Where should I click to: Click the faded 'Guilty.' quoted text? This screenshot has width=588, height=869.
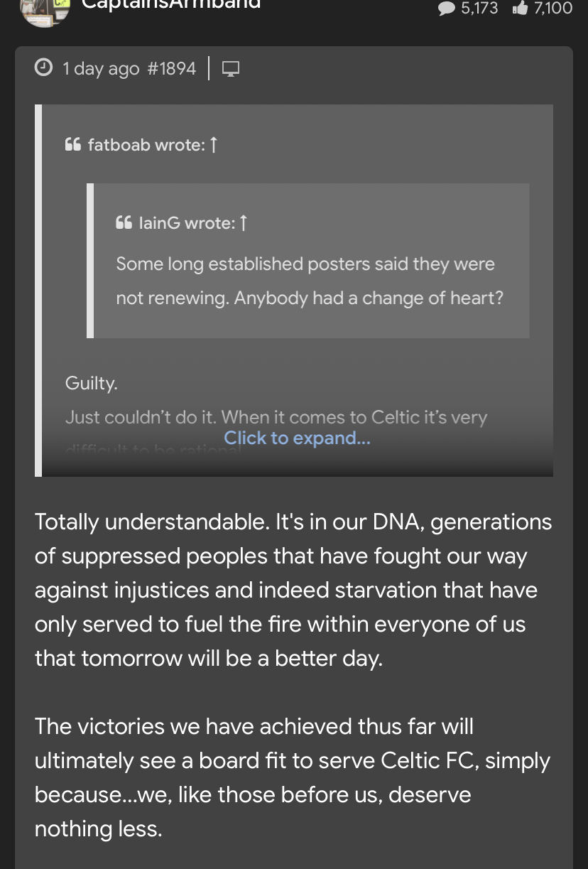pyautogui.click(x=92, y=384)
